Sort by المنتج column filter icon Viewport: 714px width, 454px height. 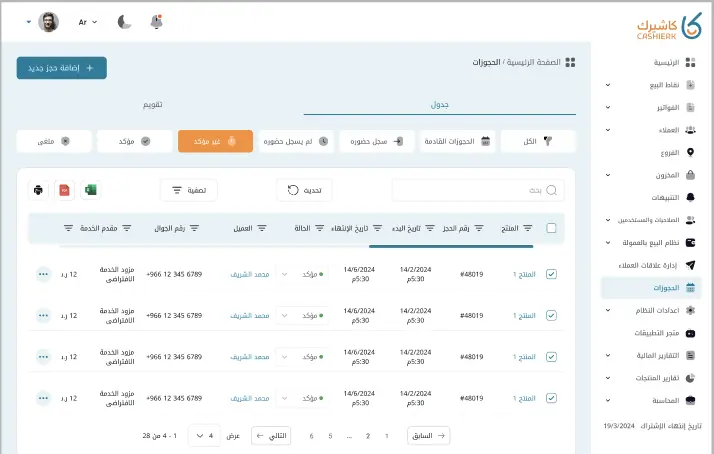point(528,228)
